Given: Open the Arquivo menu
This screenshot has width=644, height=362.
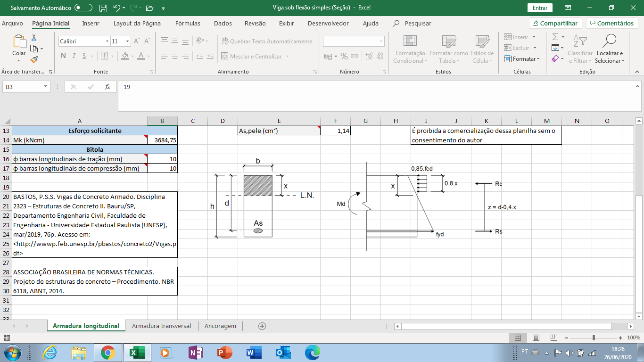Looking at the screenshot, I should point(12,23).
